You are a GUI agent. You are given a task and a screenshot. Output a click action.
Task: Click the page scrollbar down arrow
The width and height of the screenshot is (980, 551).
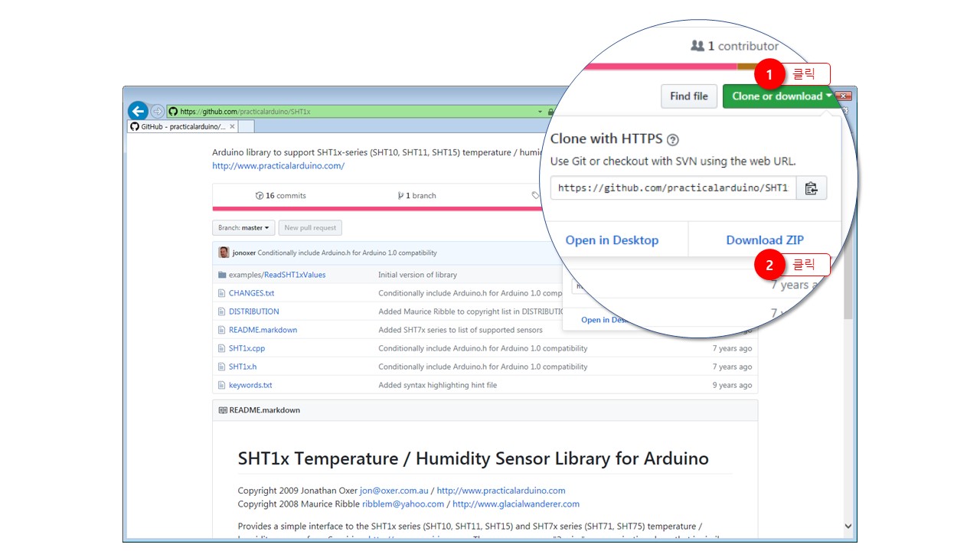coord(848,526)
